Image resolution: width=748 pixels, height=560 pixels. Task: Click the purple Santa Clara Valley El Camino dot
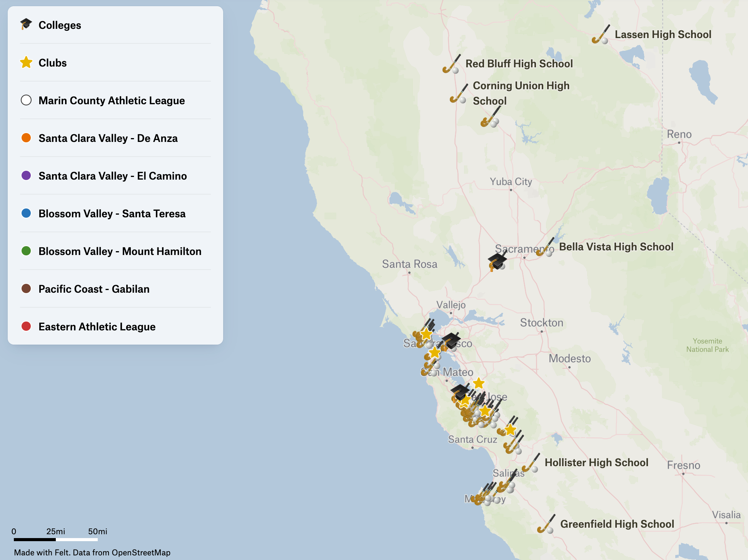(26, 175)
